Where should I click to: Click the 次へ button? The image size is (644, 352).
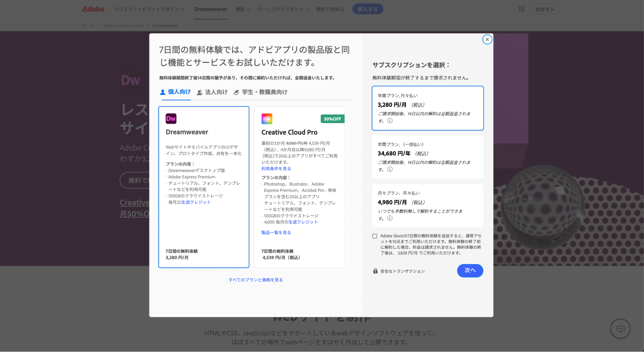470,271
